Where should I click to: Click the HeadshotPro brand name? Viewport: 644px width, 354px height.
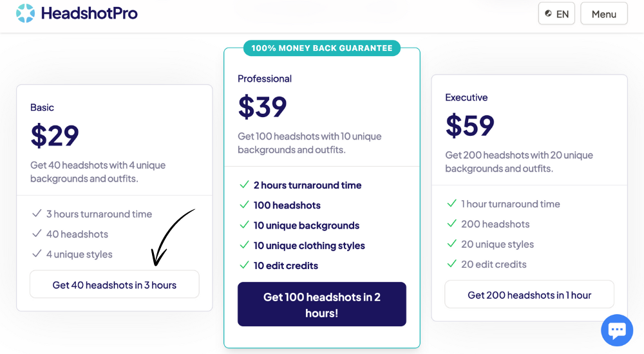point(89,14)
